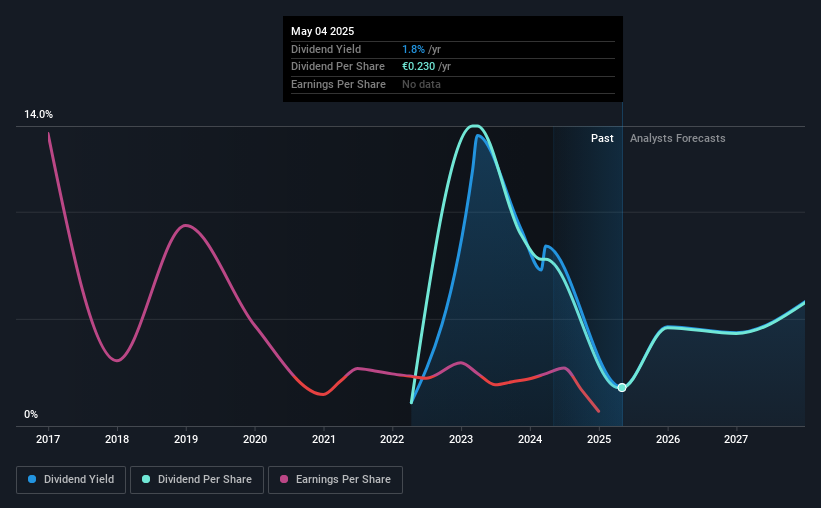Click the 2017 x-axis label
The width and height of the screenshot is (821, 508).
click(48, 439)
